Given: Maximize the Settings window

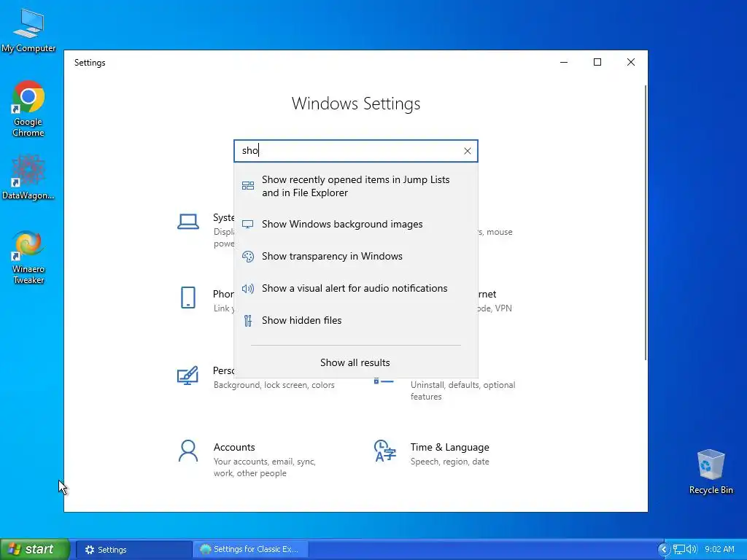Looking at the screenshot, I should pyautogui.click(x=597, y=63).
